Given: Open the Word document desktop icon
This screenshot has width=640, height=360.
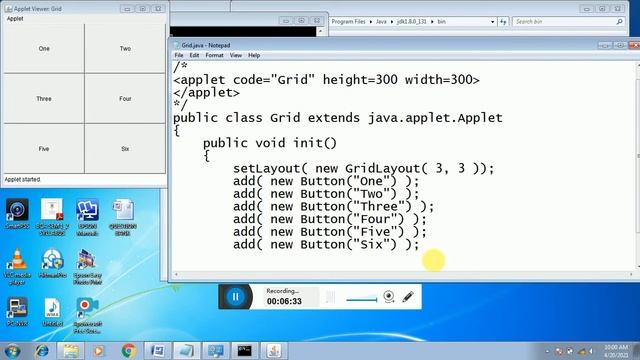Looking at the screenshot, I should point(123,217).
